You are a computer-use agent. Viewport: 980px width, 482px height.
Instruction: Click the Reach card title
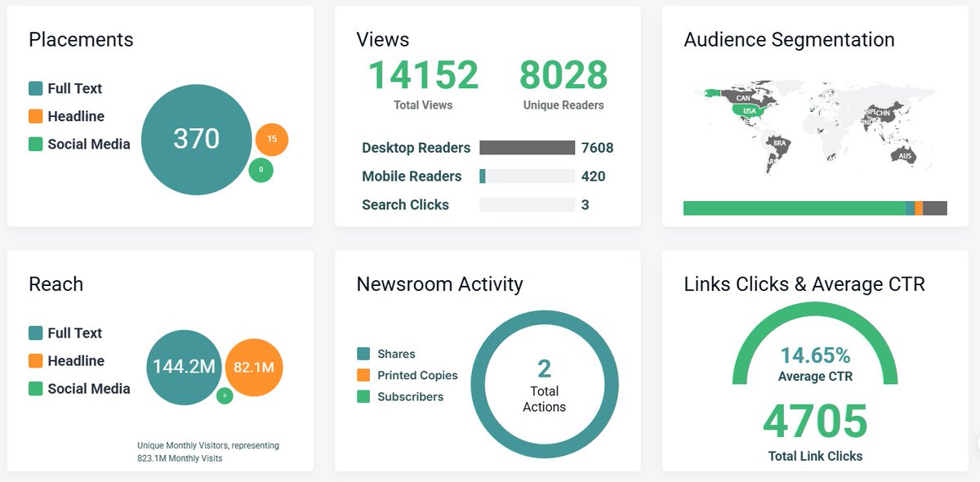point(56,284)
